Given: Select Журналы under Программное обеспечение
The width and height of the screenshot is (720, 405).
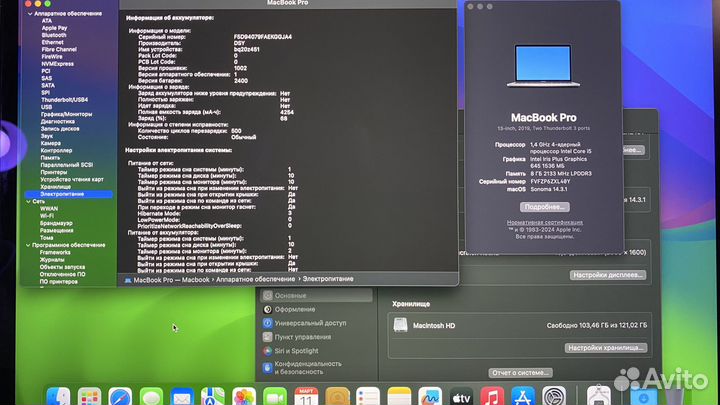Looking at the screenshot, I should (52, 260).
